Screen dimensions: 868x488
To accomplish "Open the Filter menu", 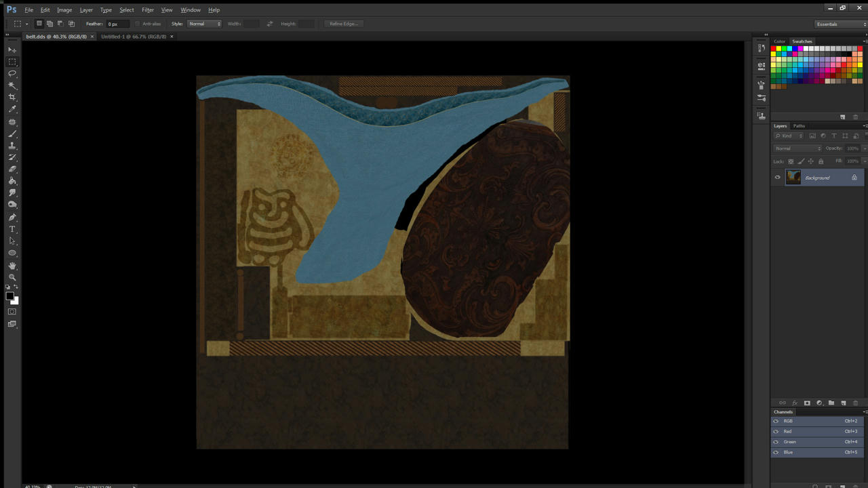I will (148, 9).
